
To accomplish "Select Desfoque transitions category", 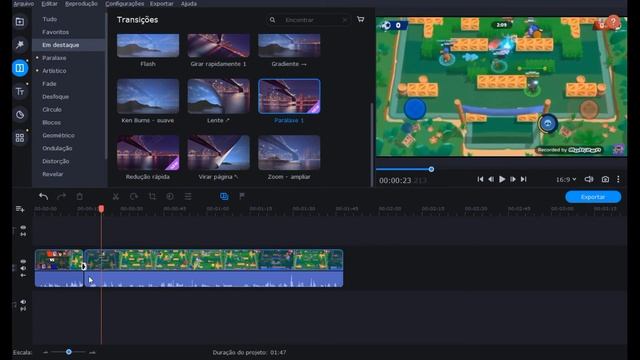I will point(56,97).
